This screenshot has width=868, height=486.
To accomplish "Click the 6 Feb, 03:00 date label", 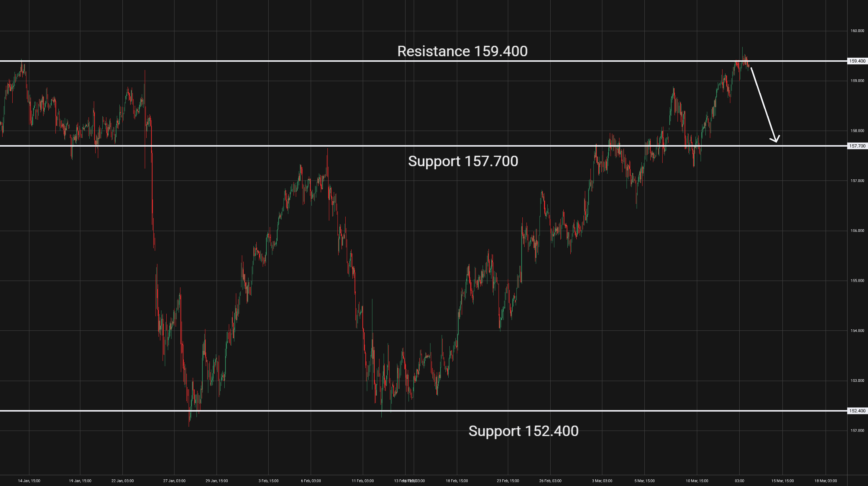I will [311, 481].
